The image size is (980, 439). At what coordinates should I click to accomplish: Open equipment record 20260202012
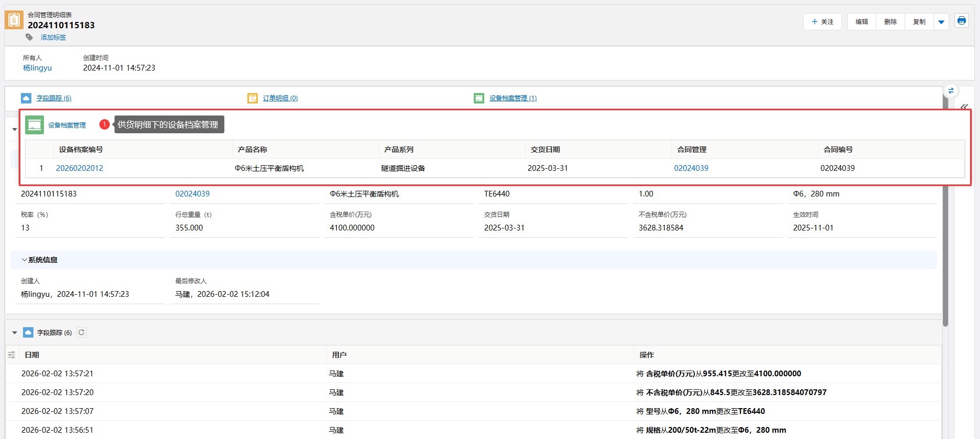coord(79,168)
